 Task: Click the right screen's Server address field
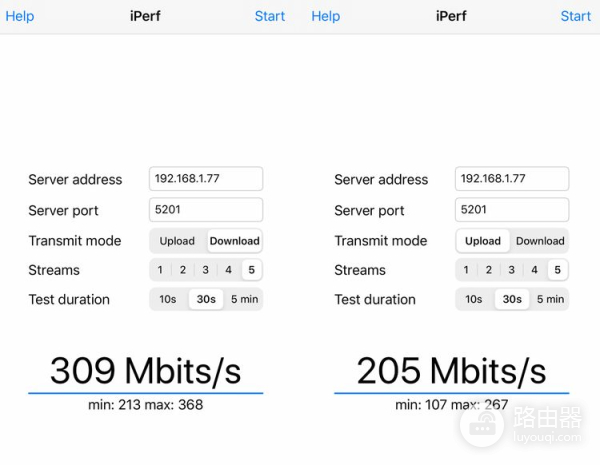(512, 179)
